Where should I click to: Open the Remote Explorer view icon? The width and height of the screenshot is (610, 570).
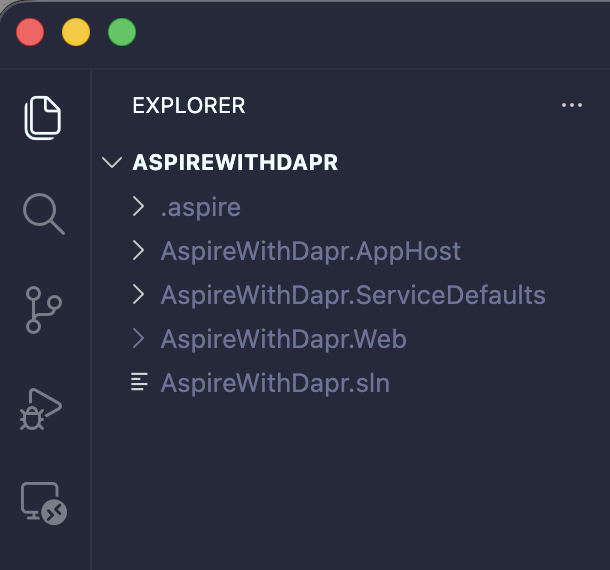43,503
